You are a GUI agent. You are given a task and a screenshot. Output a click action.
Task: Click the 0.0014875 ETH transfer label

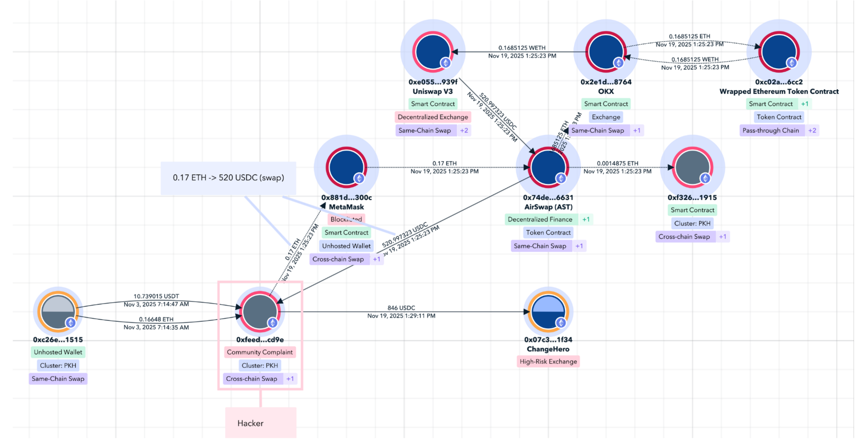click(617, 163)
